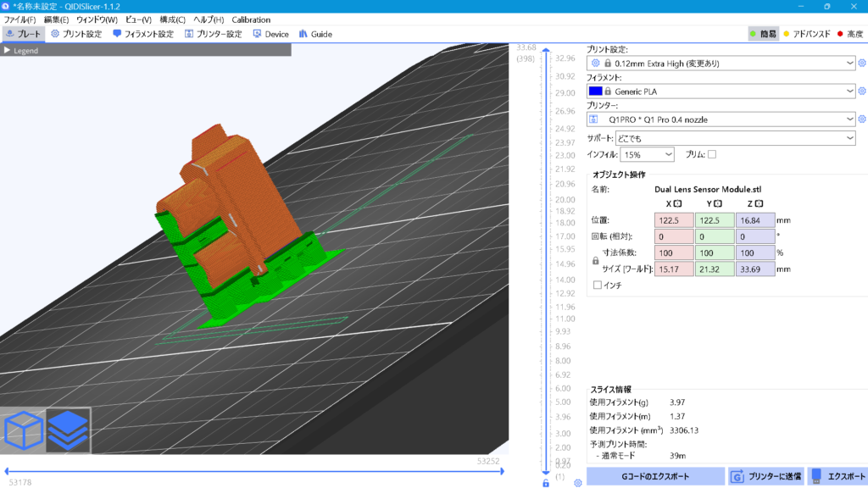This screenshot has width=868, height=488.
Task: Click Gコードのエクスポート button
Action: (x=655, y=476)
